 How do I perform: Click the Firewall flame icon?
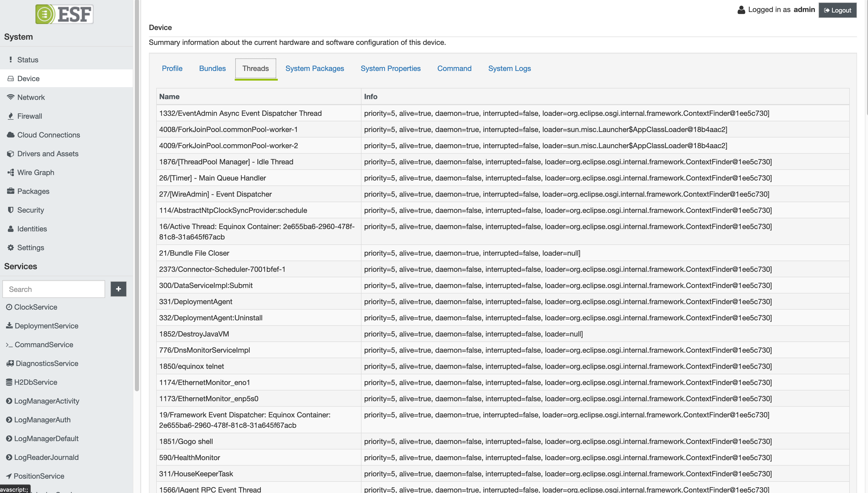10,116
